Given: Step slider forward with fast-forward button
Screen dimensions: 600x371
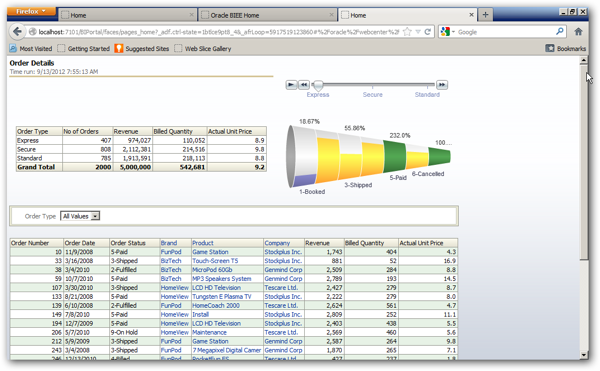Looking at the screenshot, I should [442, 85].
